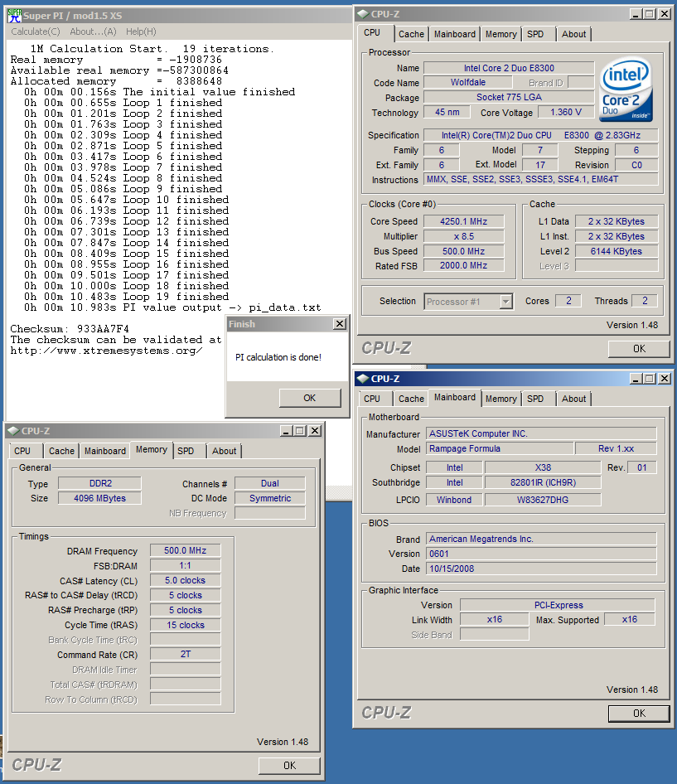Click the W83627DHG LPCIO value
Image resolution: width=677 pixels, height=784 pixels.
coord(543,500)
